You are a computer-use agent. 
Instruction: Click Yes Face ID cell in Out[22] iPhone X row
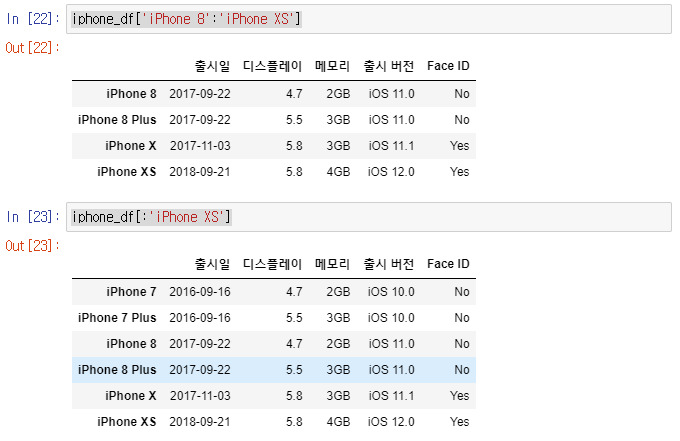[460, 146]
